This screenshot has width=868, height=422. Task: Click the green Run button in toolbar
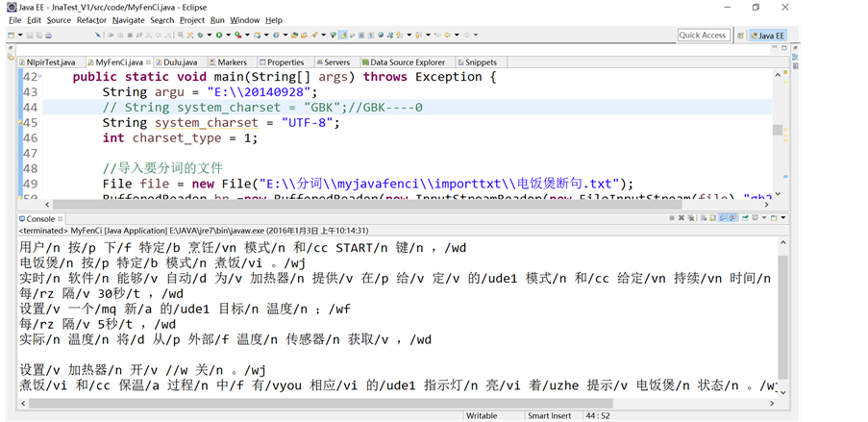pos(217,36)
